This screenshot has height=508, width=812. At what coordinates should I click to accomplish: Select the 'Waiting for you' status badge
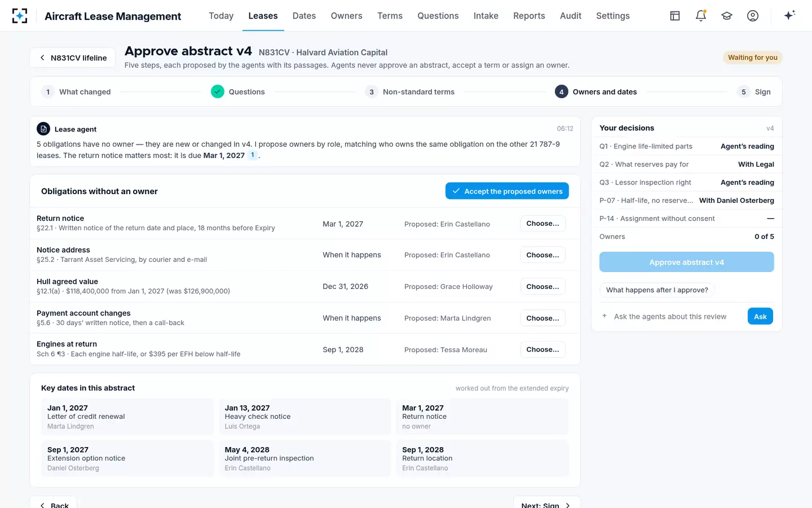pyautogui.click(x=752, y=58)
